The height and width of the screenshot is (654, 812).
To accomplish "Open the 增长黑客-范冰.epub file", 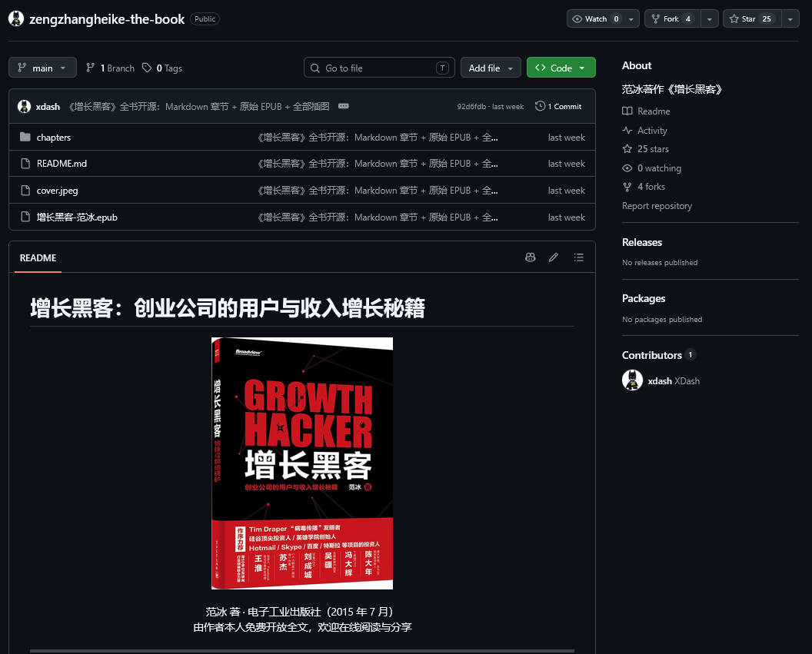I will point(77,217).
